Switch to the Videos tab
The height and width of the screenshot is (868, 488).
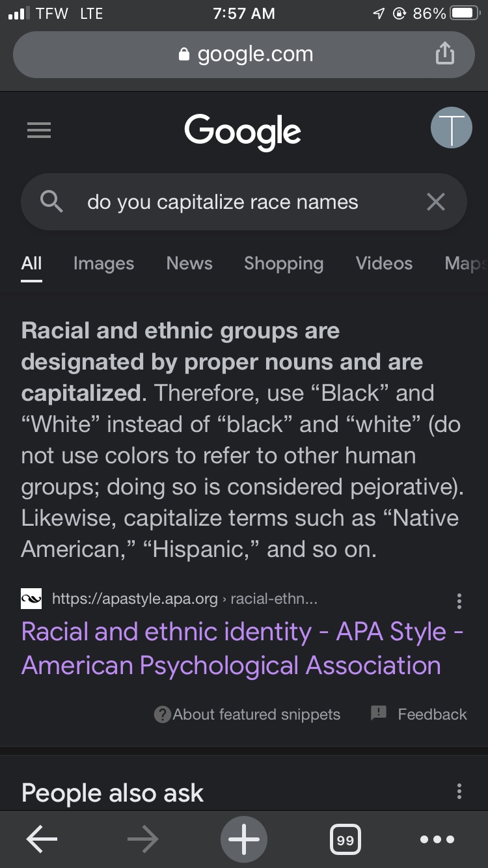(384, 264)
